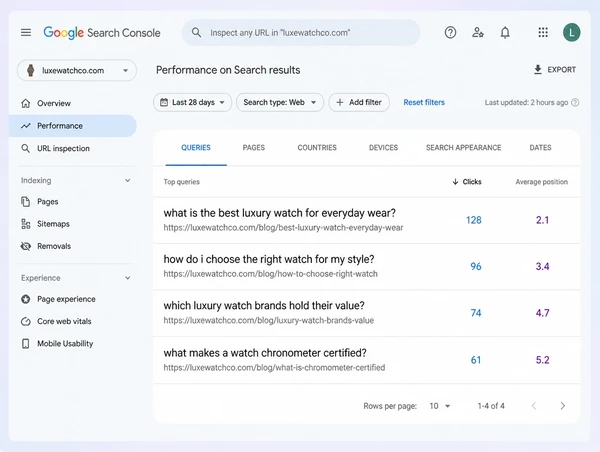Open user and permissions settings icon
Viewport: 600px width, 452px height.
478,33
